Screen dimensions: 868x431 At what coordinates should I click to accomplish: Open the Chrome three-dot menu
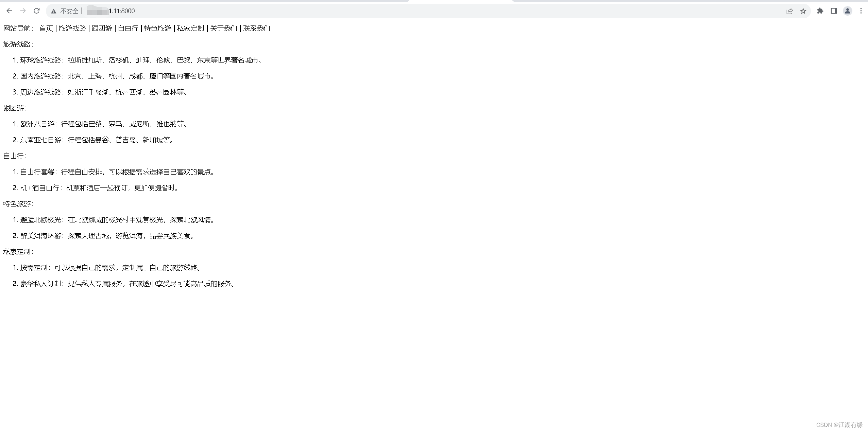click(861, 11)
